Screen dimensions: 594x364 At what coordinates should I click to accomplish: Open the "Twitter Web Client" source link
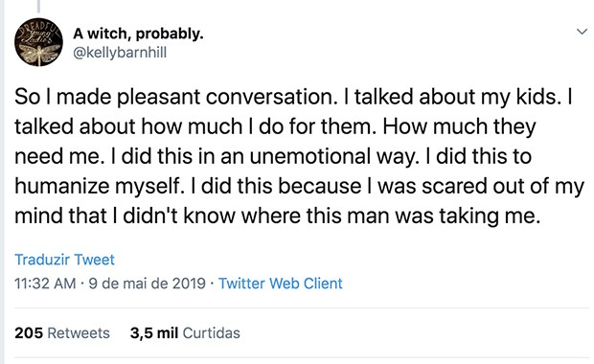pos(281,284)
